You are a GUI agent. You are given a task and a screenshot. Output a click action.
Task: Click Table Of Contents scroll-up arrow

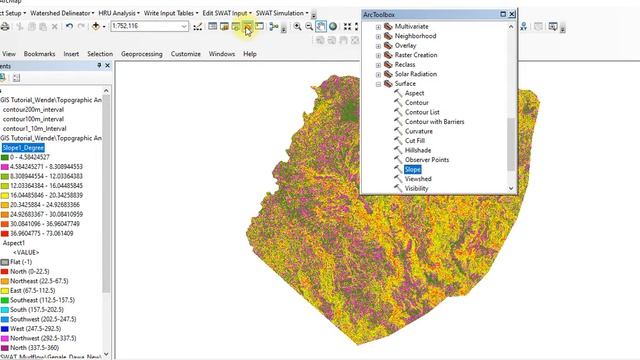tap(106, 90)
